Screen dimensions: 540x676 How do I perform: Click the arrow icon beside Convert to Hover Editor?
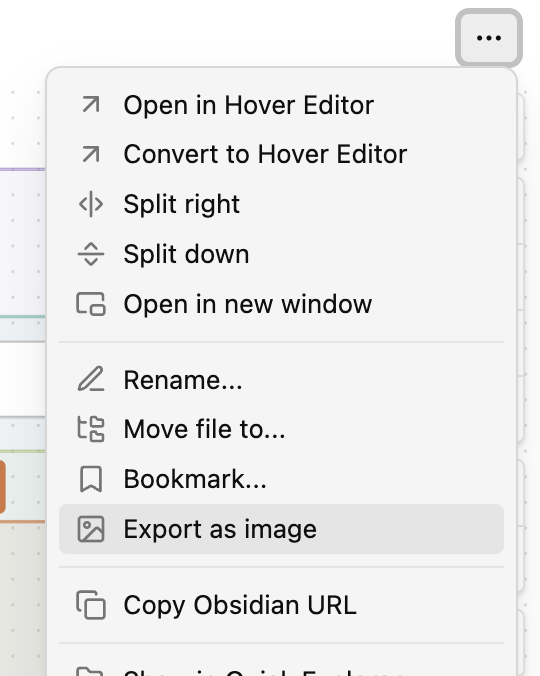click(91, 154)
